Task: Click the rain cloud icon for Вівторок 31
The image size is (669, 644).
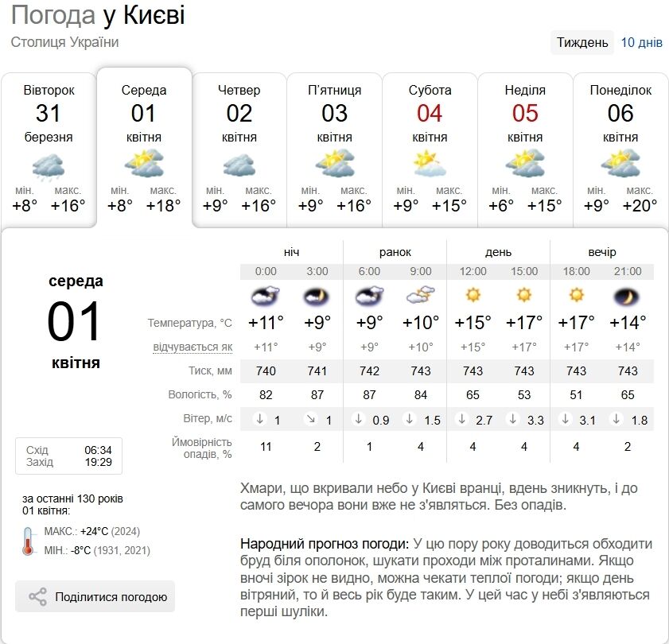Action: [x=48, y=166]
